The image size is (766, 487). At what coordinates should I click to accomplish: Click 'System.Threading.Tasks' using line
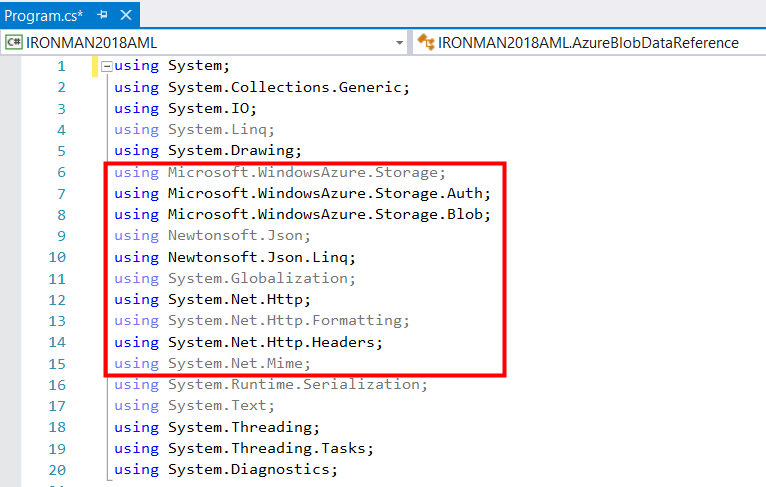[244, 448]
